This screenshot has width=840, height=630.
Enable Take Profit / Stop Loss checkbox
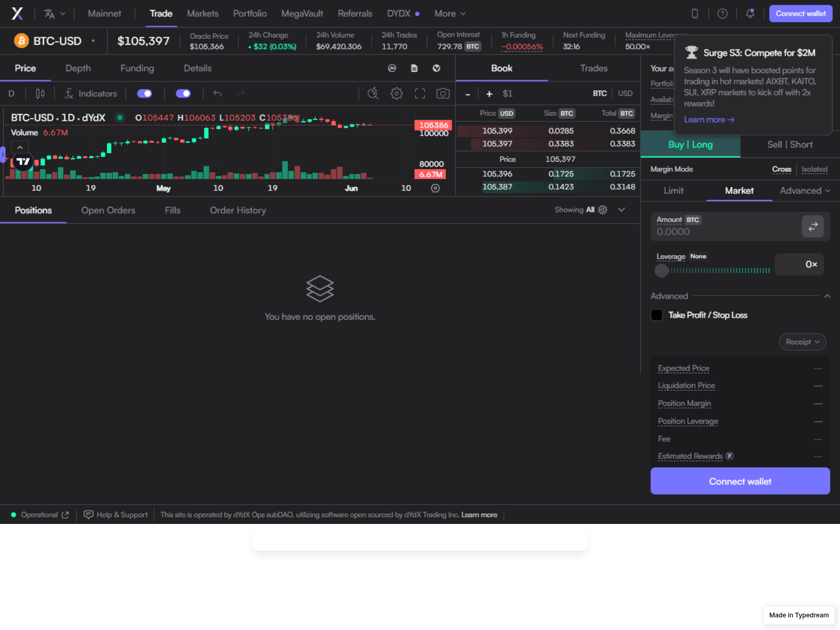(657, 315)
